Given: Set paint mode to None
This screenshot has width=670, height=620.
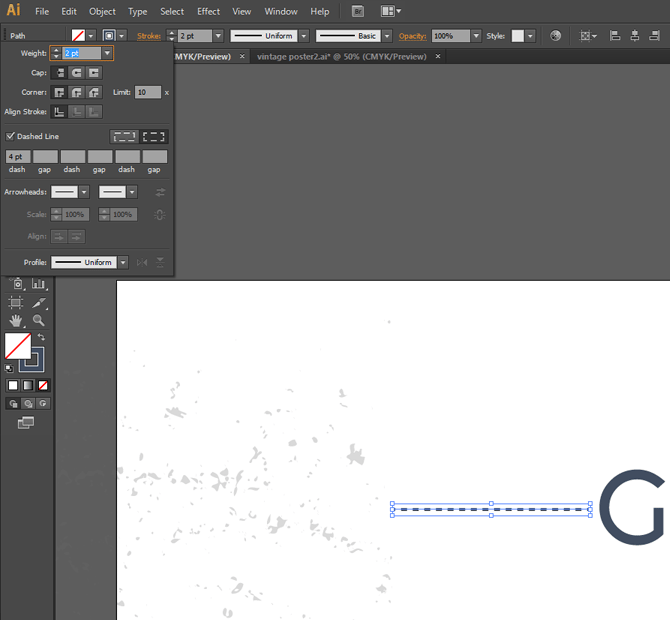Looking at the screenshot, I should tap(43, 385).
